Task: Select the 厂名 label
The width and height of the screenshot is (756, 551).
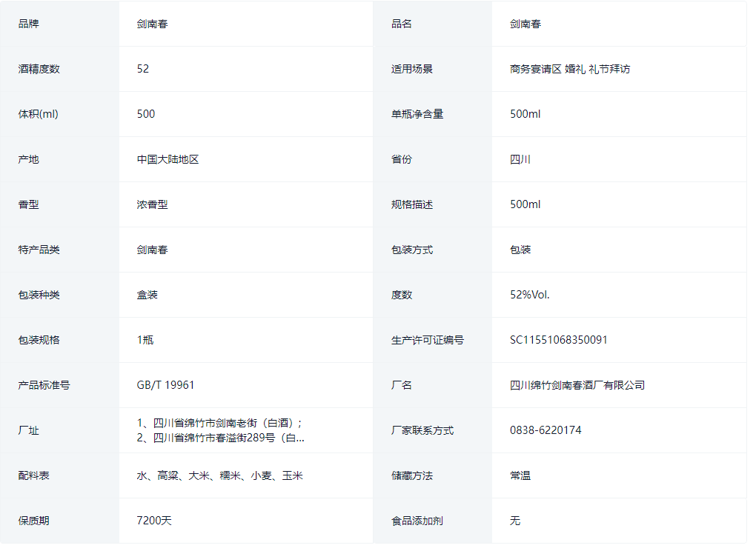Action: (401, 385)
